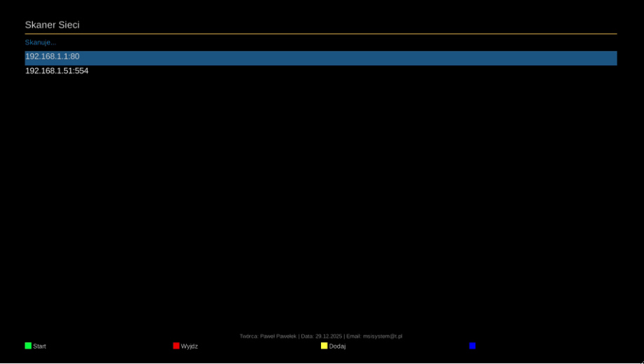Select the 192.168.1.1:80 list entry

tap(53, 57)
